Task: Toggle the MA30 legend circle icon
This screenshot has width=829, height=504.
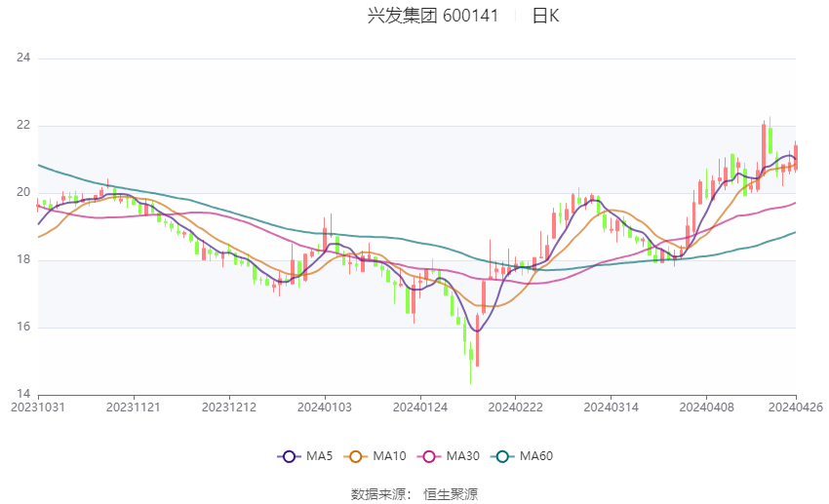Action: click(429, 456)
